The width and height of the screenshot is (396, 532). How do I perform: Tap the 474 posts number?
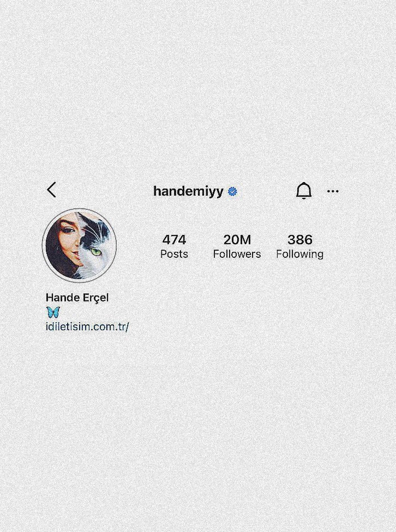click(174, 240)
